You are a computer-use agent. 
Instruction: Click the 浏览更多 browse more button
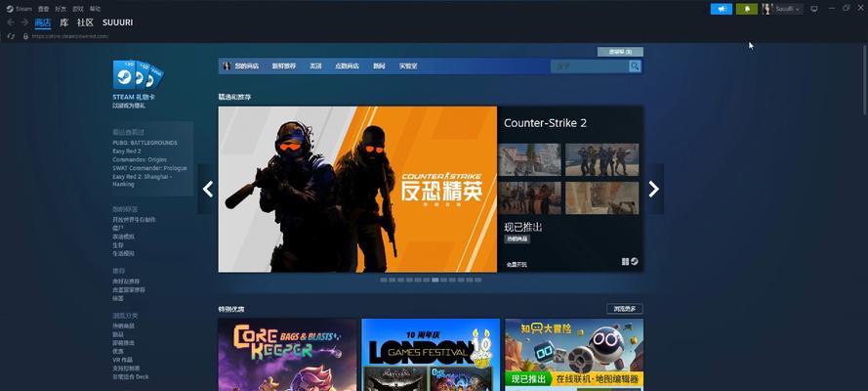[x=625, y=309]
